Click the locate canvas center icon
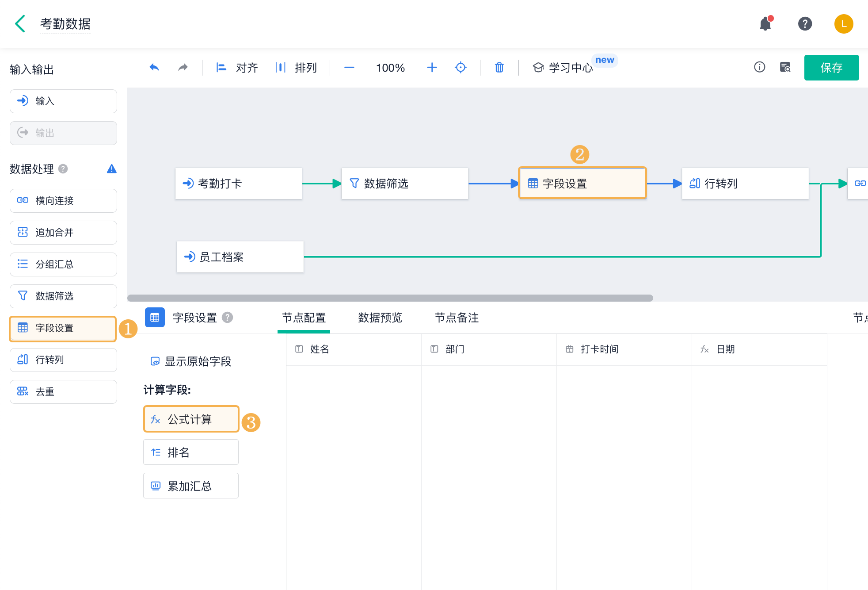Screen dimensions: 868x590 click(x=461, y=68)
